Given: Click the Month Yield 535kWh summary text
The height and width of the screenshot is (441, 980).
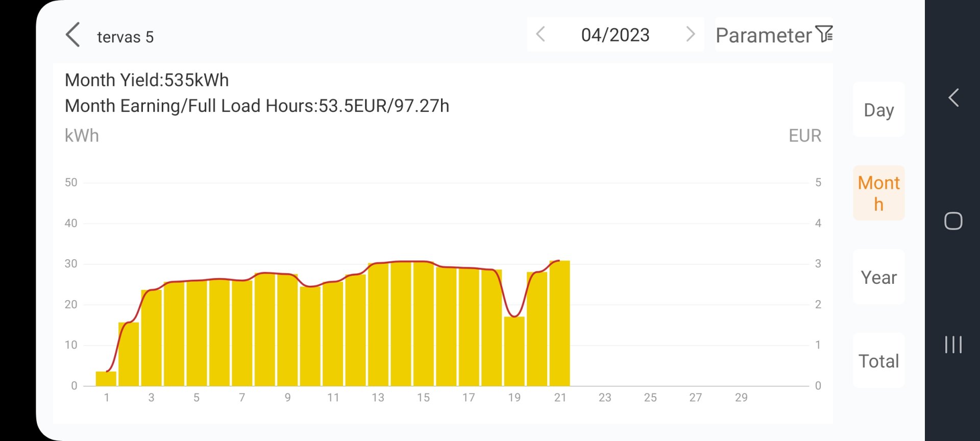Looking at the screenshot, I should [x=147, y=80].
